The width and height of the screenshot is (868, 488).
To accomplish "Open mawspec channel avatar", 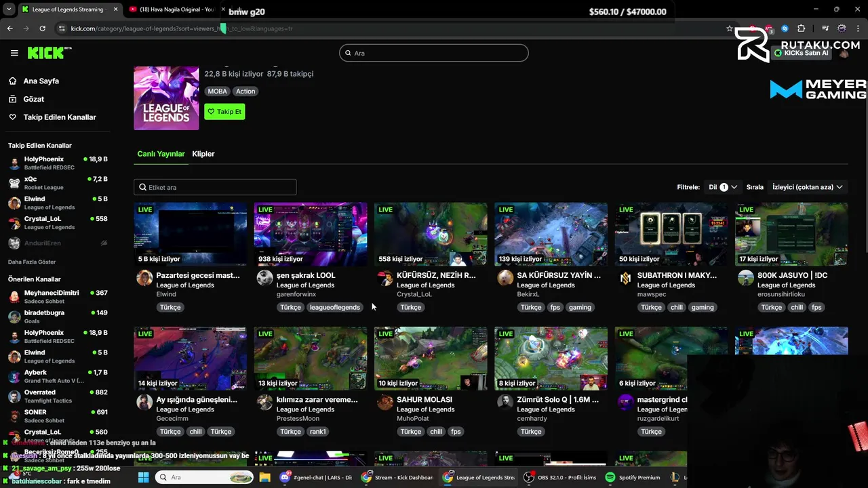I will [x=625, y=278].
